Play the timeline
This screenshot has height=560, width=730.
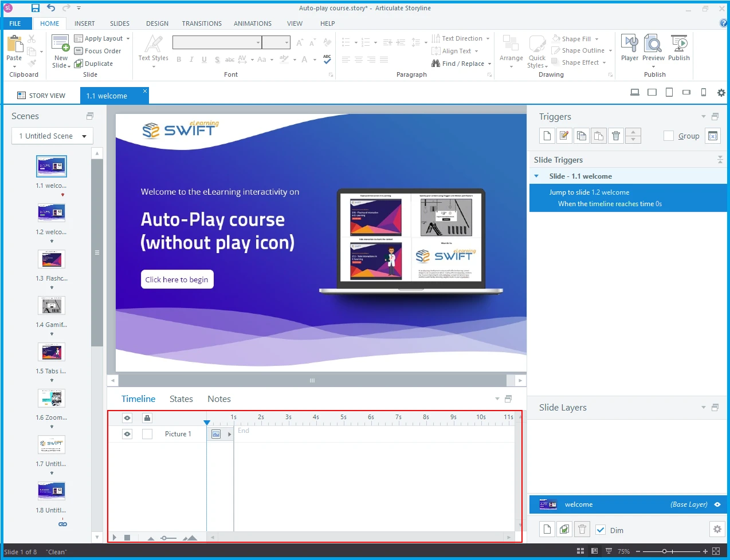pos(115,538)
